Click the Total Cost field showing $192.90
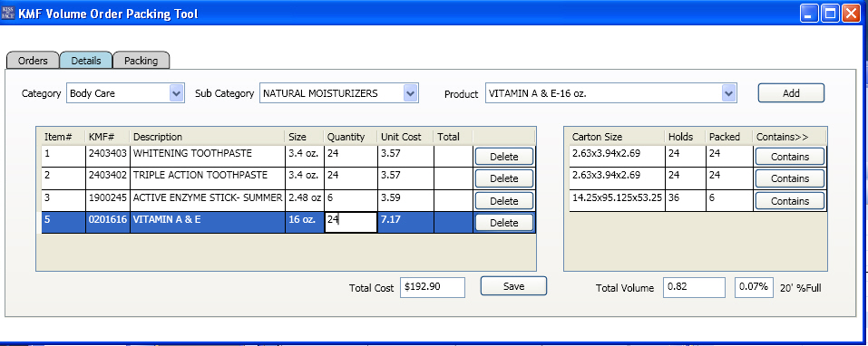 tap(433, 287)
